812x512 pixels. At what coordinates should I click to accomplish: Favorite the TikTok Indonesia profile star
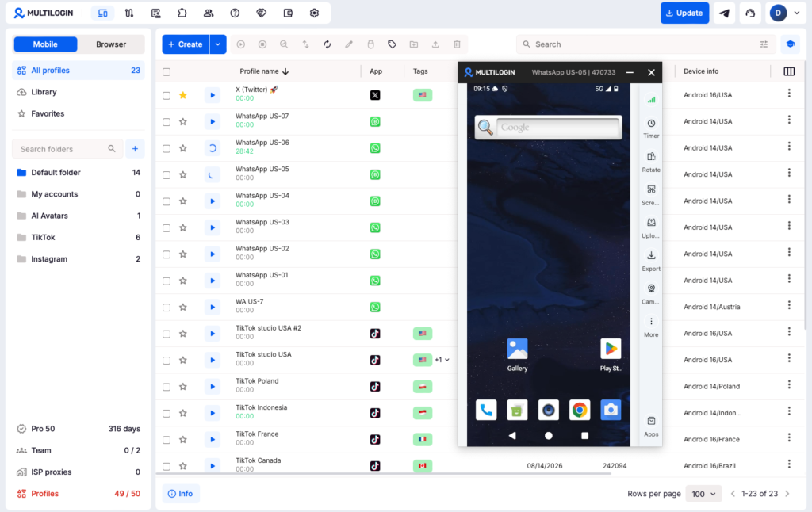pyautogui.click(x=183, y=413)
